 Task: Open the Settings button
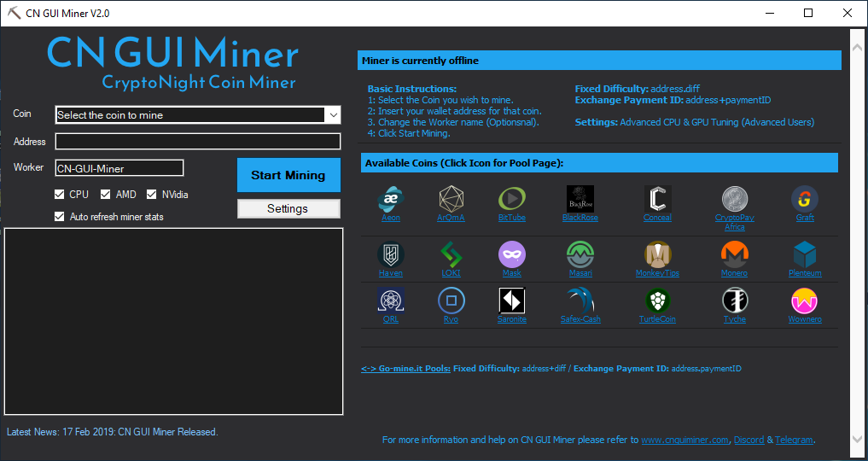coord(288,208)
